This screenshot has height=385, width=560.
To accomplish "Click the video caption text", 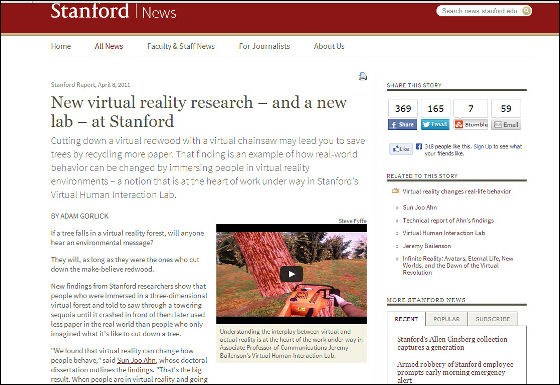I will click(291, 344).
